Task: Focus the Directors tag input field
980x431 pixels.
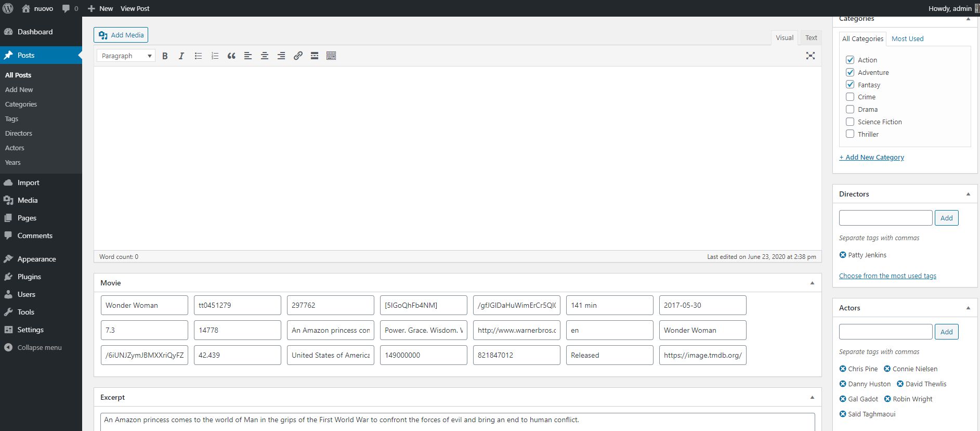Action: coord(885,218)
